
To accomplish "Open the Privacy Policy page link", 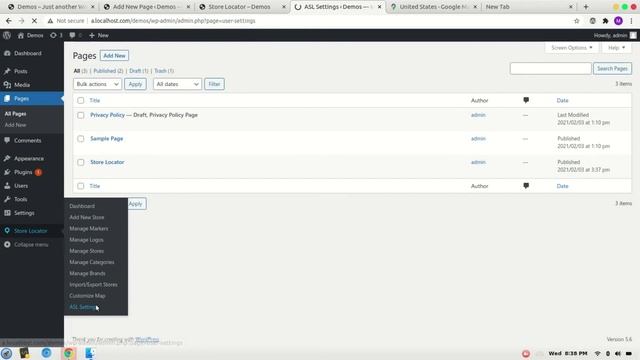I will (x=107, y=115).
